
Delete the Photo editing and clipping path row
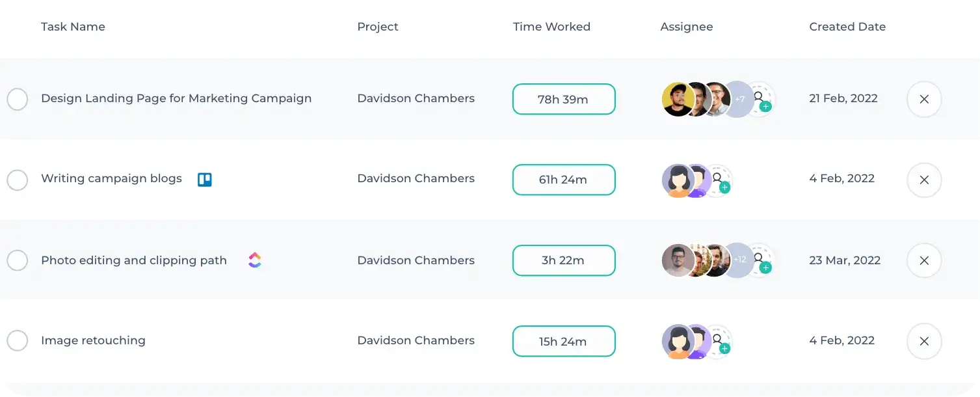click(x=924, y=261)
